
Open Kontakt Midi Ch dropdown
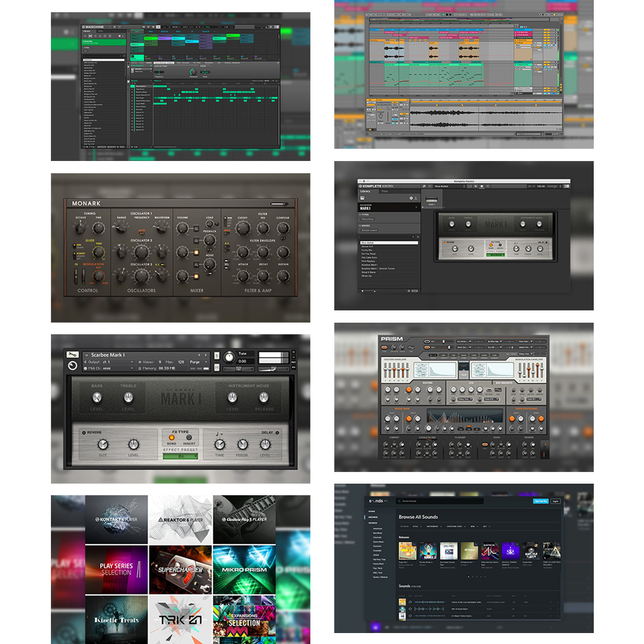pyautogui.click(x=109, y=368)
